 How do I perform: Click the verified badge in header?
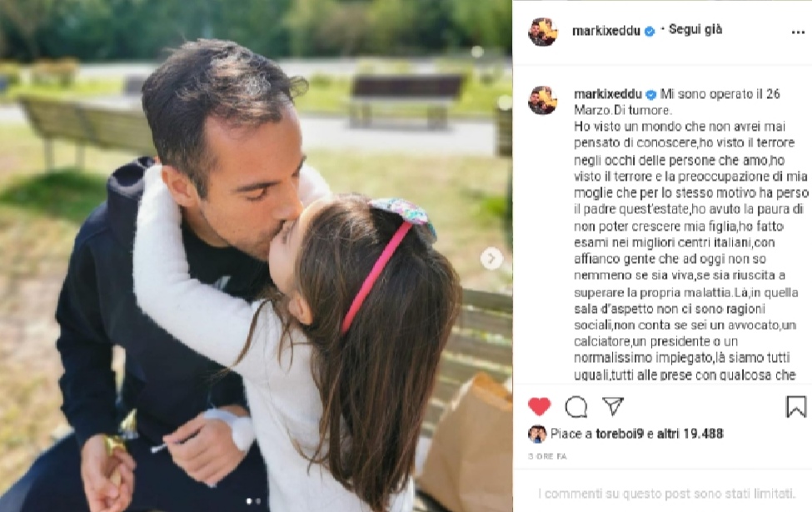[x=649, y=32]
